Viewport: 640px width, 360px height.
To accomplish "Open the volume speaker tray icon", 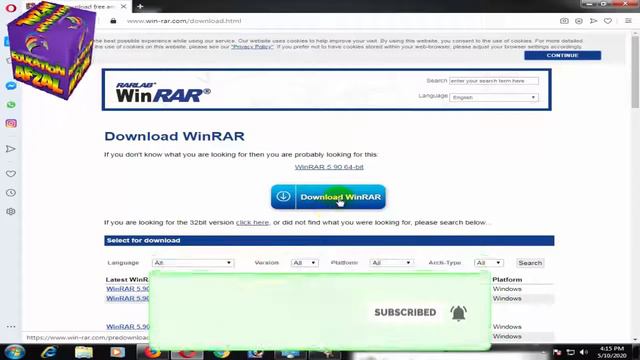I will pos(584,352).
